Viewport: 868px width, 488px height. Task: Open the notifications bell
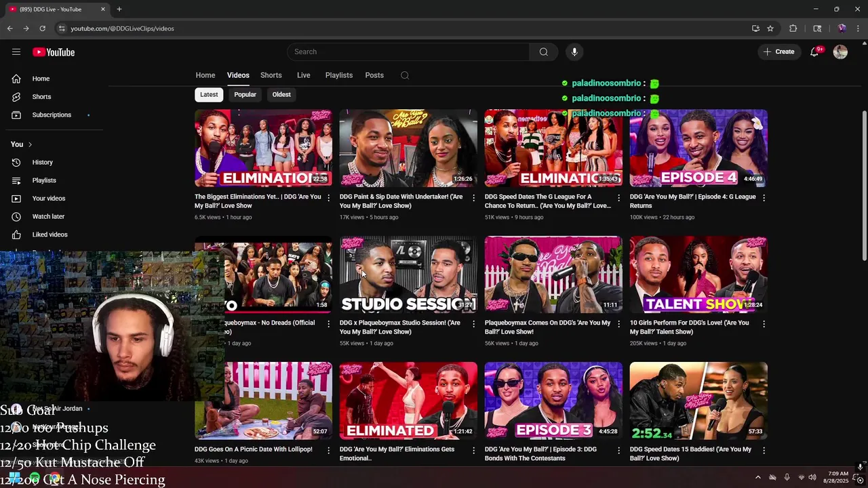click(814, 52)
